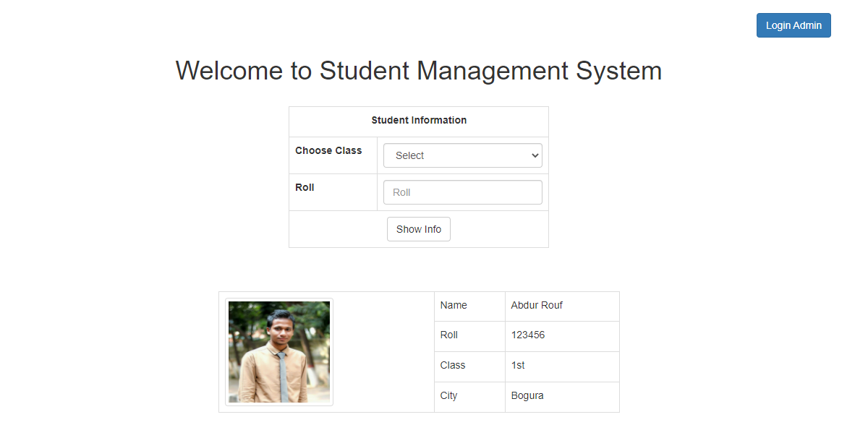Image resolution: width=868 pixels, height=425 pixels.
Task: Focus the Roll number input field
Action: pos(462,192)
